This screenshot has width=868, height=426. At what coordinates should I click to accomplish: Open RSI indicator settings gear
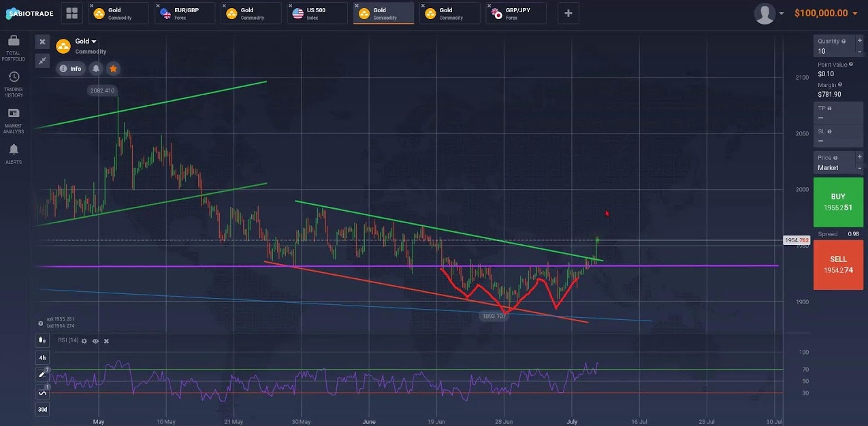pos(84,341)
